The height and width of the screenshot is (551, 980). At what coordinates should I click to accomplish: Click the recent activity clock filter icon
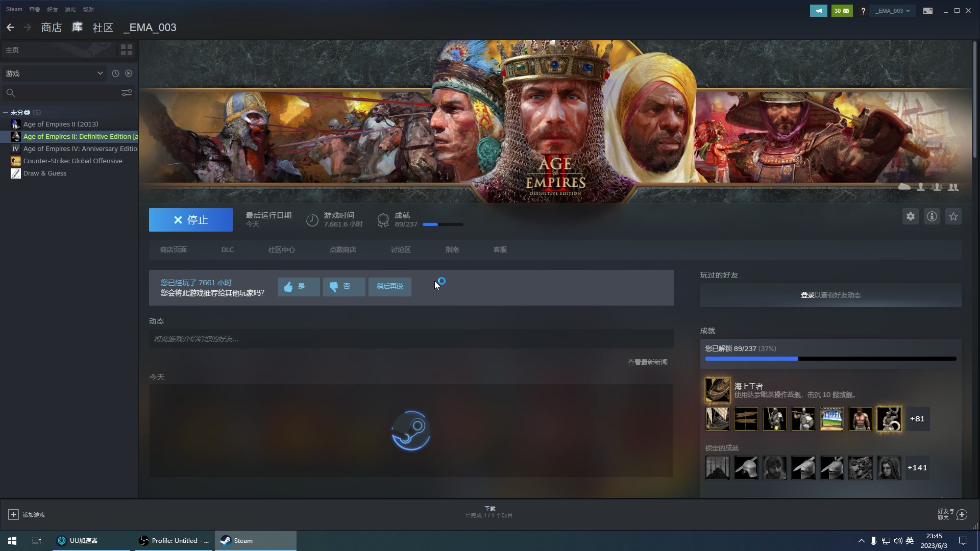pyautogui.click(x=115, y=73)
